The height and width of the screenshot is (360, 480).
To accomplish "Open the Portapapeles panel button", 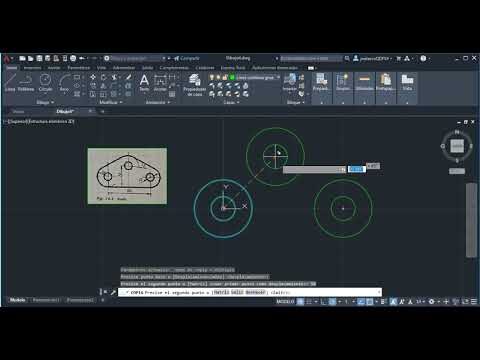I will [386, 88].
